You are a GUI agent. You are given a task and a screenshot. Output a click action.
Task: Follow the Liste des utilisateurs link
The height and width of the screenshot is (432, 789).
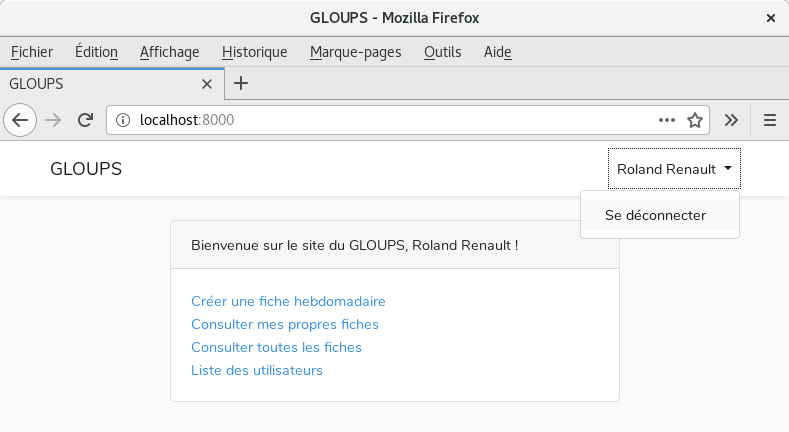coord(257,370)
